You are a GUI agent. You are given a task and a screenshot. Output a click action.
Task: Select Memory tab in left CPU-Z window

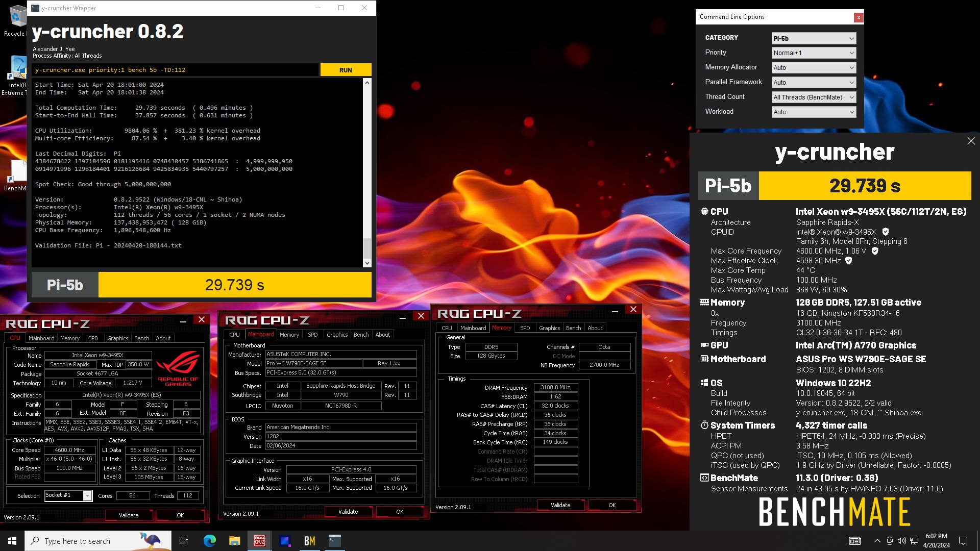[x=70, y=338]
